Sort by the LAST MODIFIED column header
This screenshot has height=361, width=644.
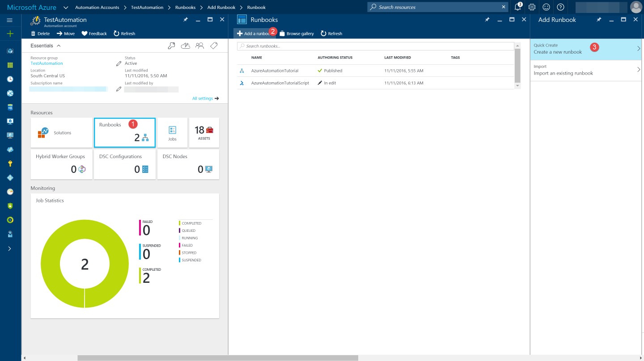(x=398, y=58)
